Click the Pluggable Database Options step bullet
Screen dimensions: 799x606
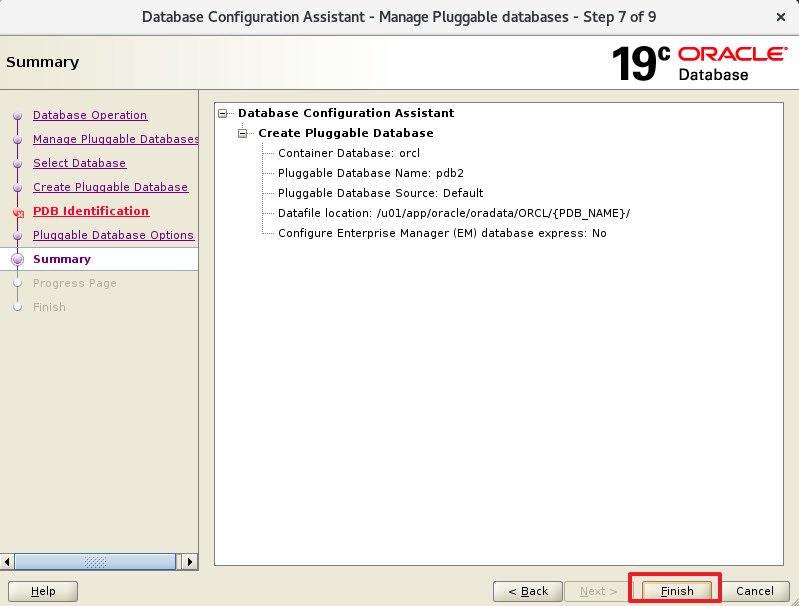click(x=18, y=235)
